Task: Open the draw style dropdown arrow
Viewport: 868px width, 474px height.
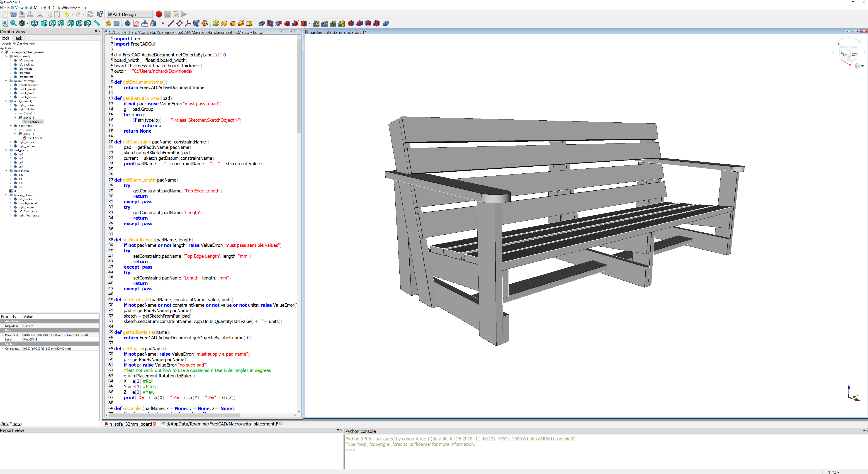Action: 28,23
